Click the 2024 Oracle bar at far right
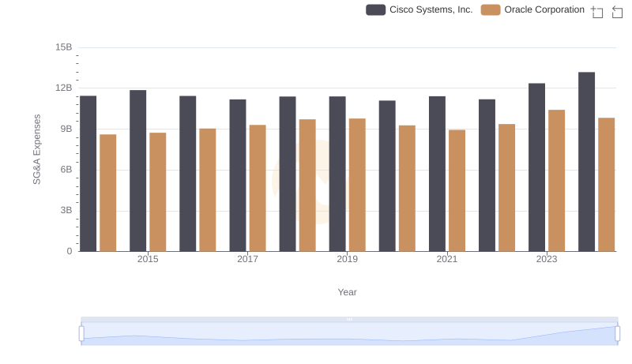 pos(606,185)
